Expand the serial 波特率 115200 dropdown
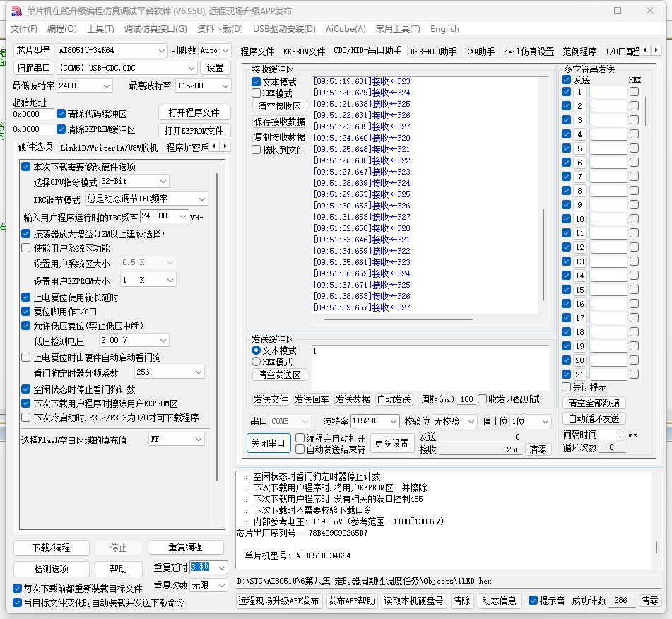Image resolution: width=672 pixels, height=619 pixels. point(394,421)
